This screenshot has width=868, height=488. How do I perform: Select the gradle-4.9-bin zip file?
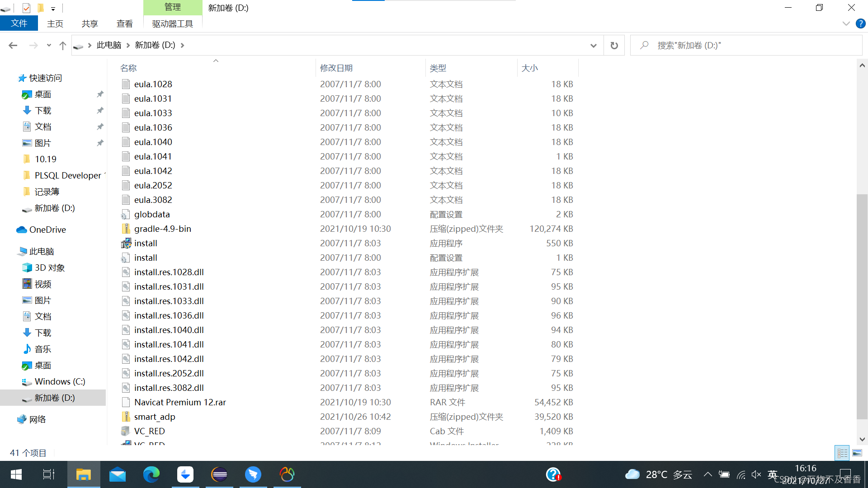(x=162, y=229)
